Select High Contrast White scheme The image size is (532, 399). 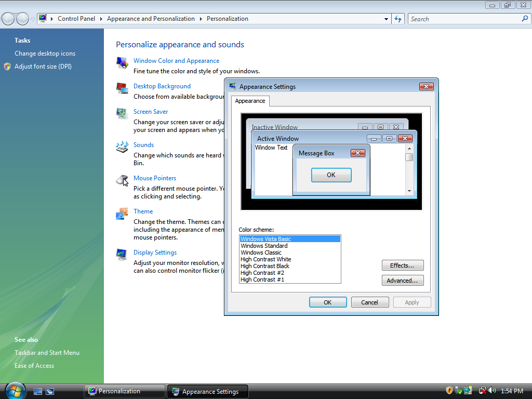[290, 259]
